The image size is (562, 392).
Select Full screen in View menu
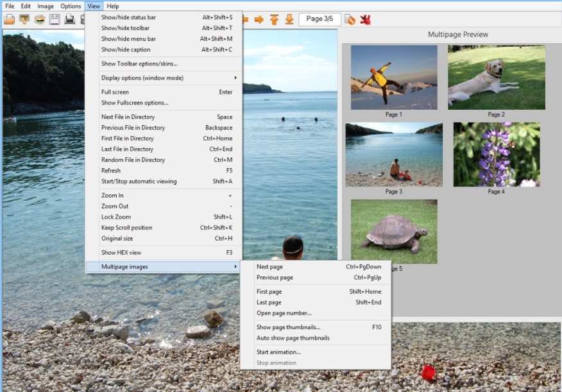(x=164, y=92)
